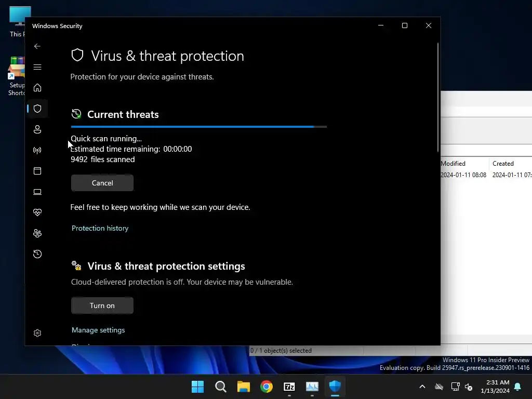Sort by the Modified column in the background window

tap(453, 164)
